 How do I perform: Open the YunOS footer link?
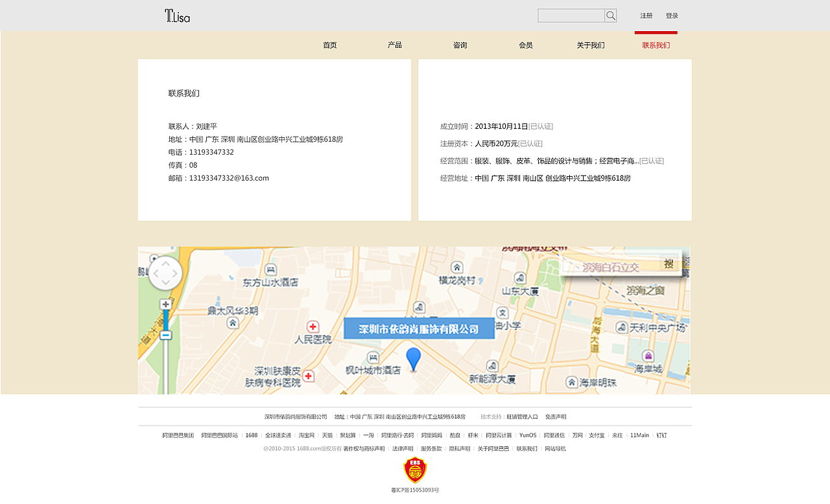click(528, 435)
